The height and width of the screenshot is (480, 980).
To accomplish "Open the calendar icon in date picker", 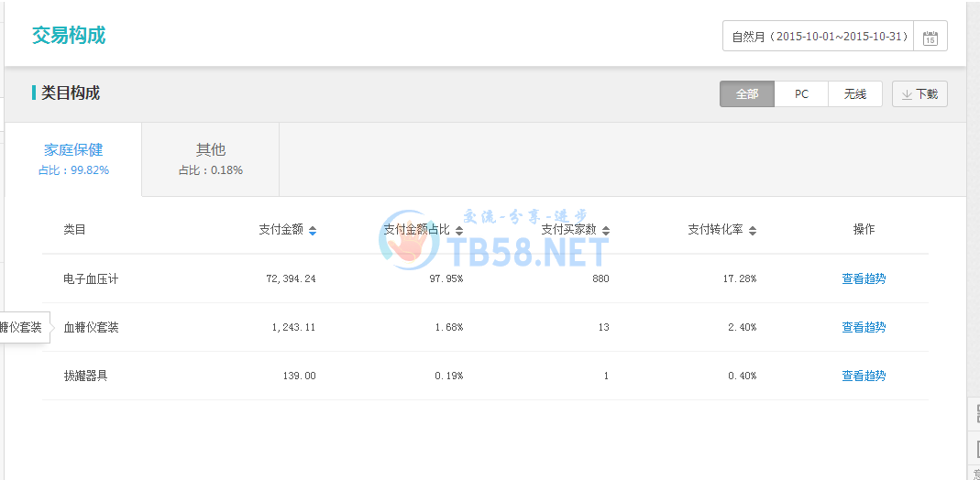I will 930,38.
